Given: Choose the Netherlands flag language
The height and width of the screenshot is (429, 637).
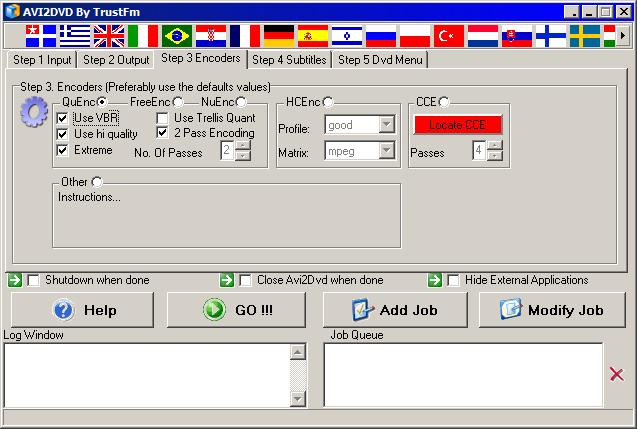Looking at the screenshot, I should click(x=483, y=36).
